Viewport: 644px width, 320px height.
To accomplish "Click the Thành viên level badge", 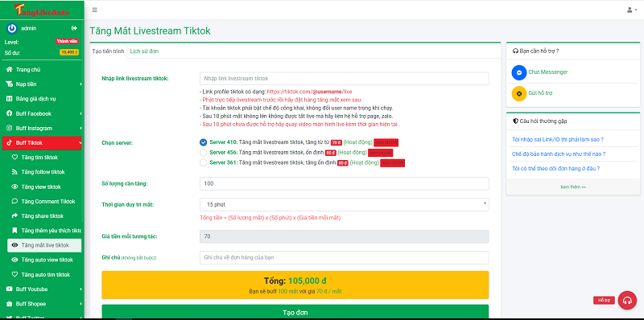I will [67, 42].
